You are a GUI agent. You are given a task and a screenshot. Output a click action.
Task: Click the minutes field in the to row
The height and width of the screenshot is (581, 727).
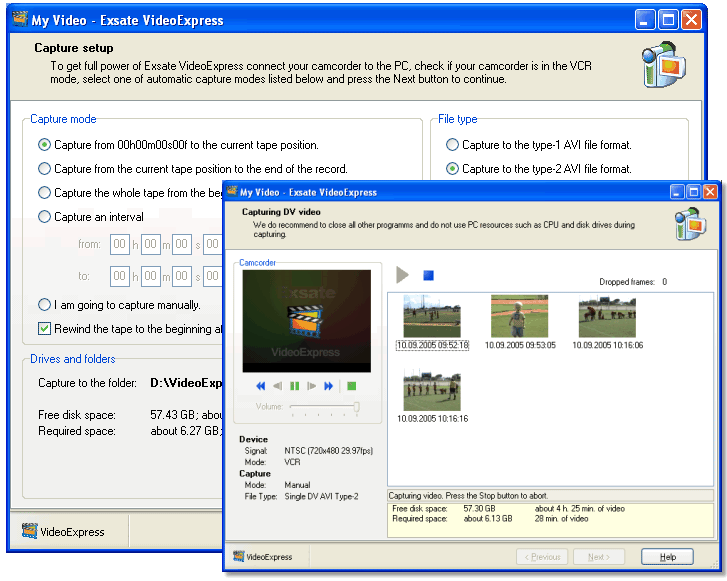[x=151, y=276]
